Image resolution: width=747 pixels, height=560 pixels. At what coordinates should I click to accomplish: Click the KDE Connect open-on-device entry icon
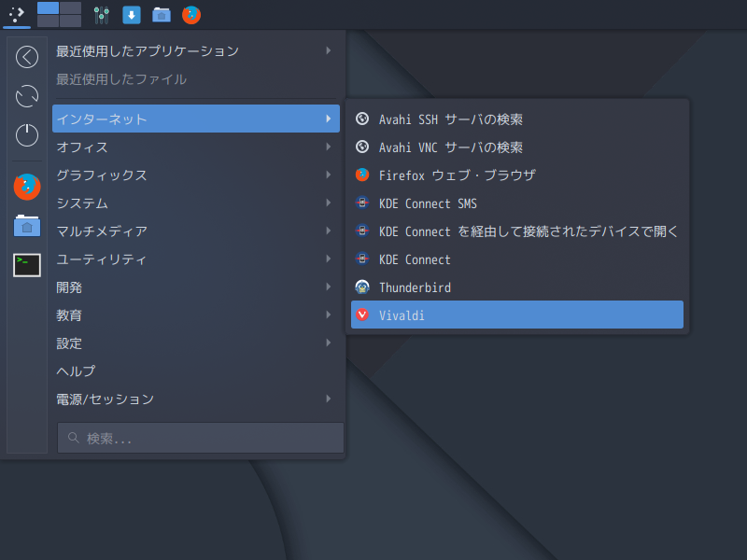362,231
